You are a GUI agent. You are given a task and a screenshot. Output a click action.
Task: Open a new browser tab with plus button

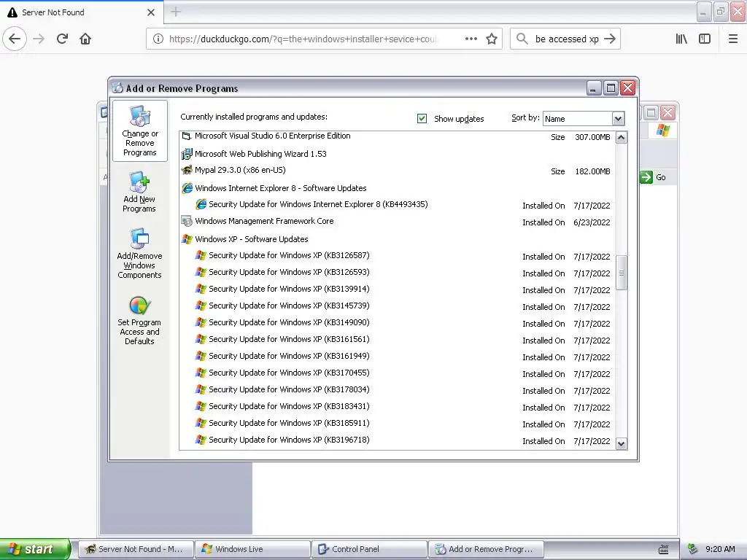176,12
